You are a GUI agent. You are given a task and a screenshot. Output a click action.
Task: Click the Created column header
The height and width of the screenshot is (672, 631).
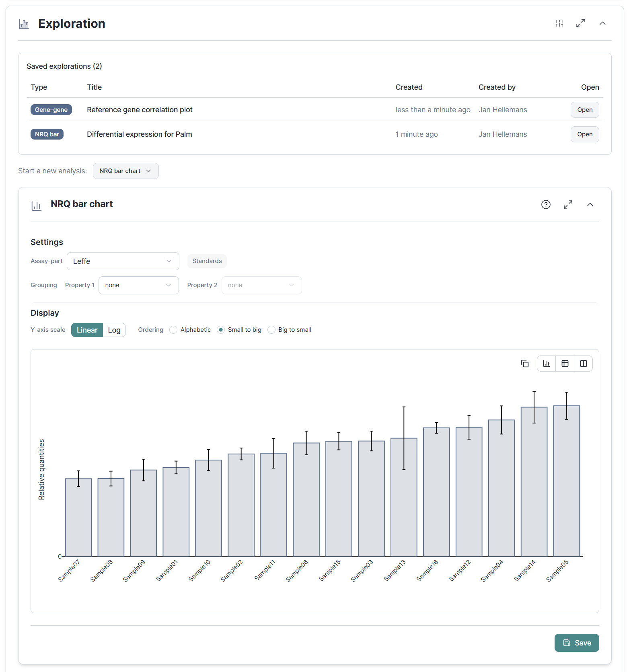coord(409,87)
